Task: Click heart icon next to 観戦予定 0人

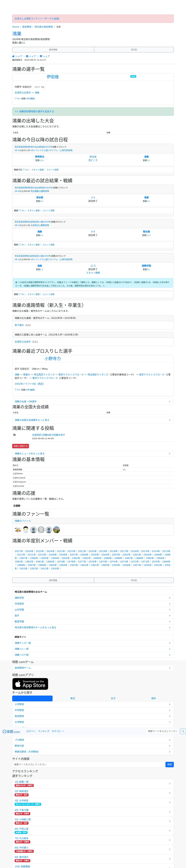Action: [24, 170]
